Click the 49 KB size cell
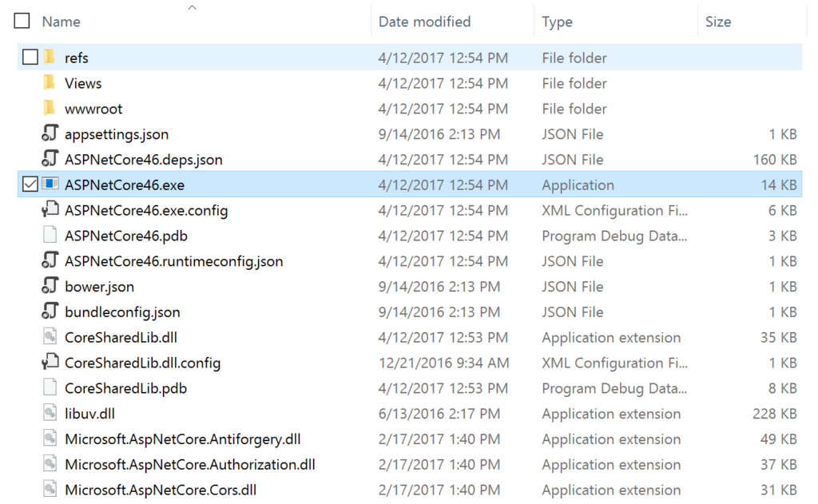The image size is (818, 504). 779,439
